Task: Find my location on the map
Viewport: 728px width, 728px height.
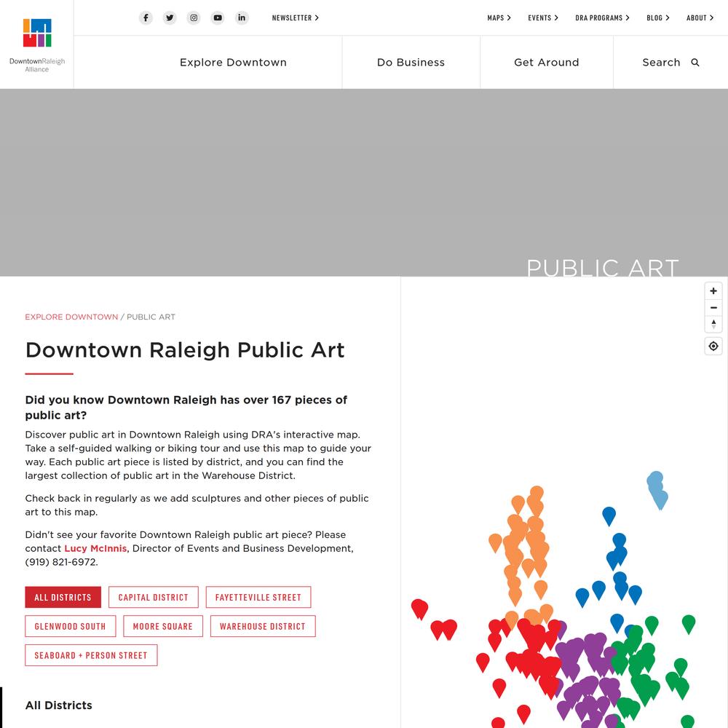Action: 713,346
